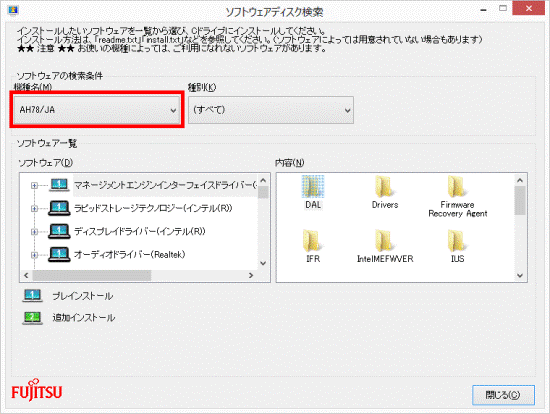Click the プレインストール legend text

pyautogui.click(x=83, y=296)
